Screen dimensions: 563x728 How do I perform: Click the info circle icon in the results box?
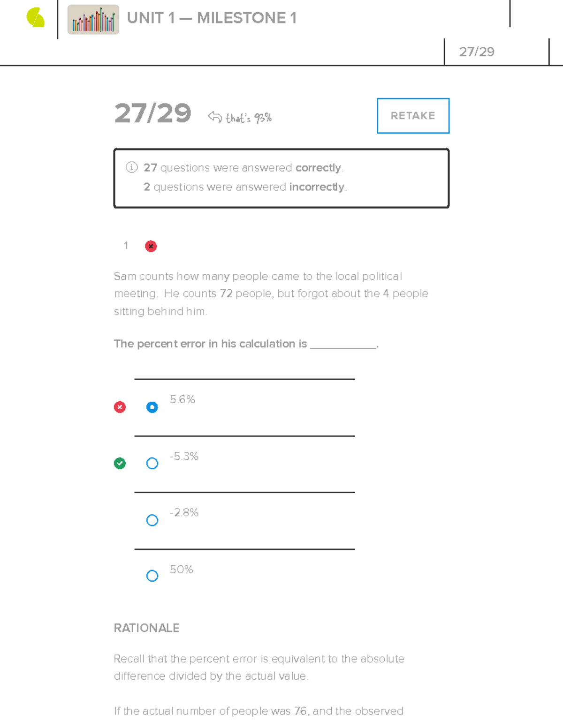coord(132,167)
